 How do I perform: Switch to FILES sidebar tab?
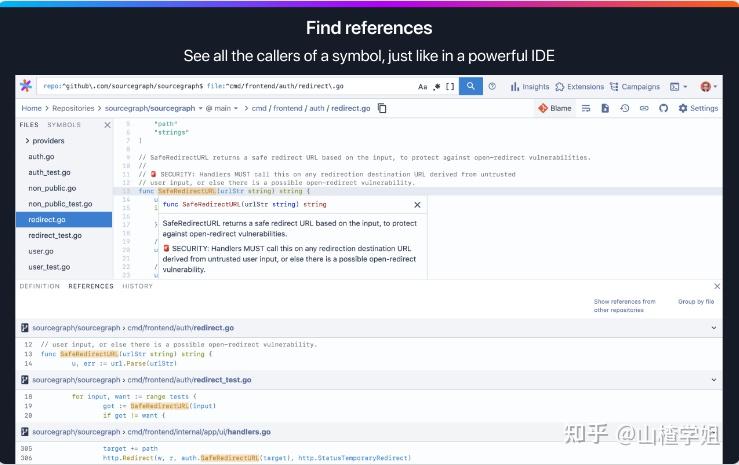[x=29, y=125]
